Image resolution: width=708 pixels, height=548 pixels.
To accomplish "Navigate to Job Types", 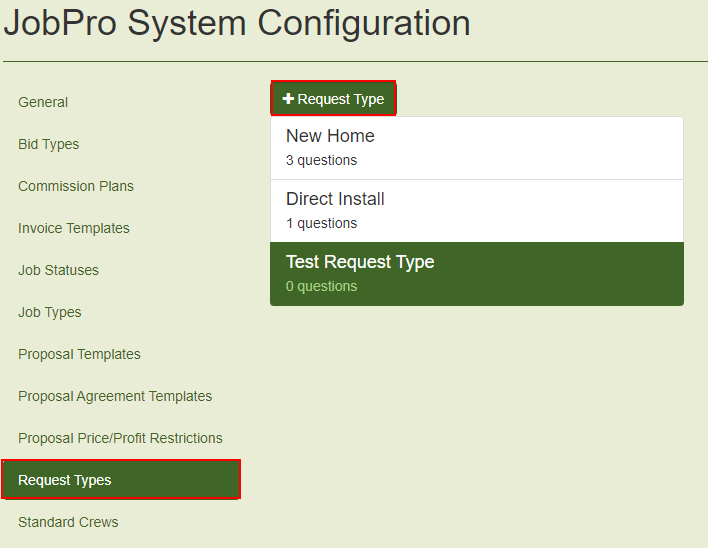I will pyautogui.click(x=50, y=312).
